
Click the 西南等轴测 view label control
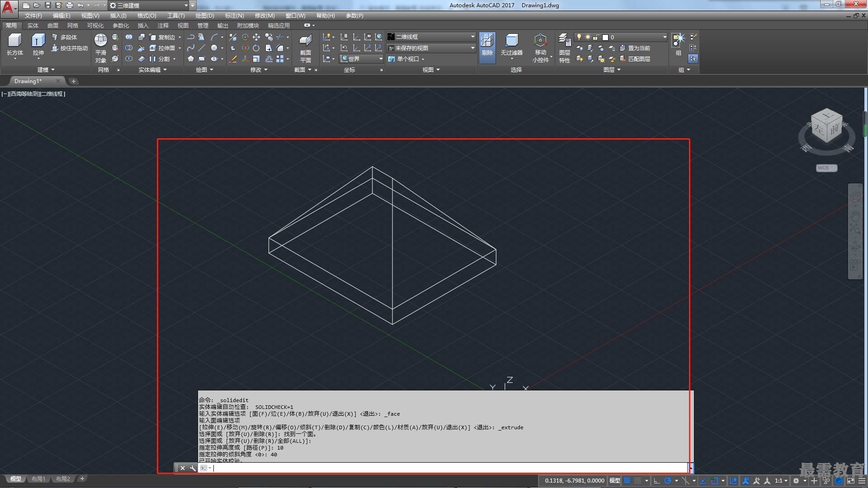pos(24,94)
